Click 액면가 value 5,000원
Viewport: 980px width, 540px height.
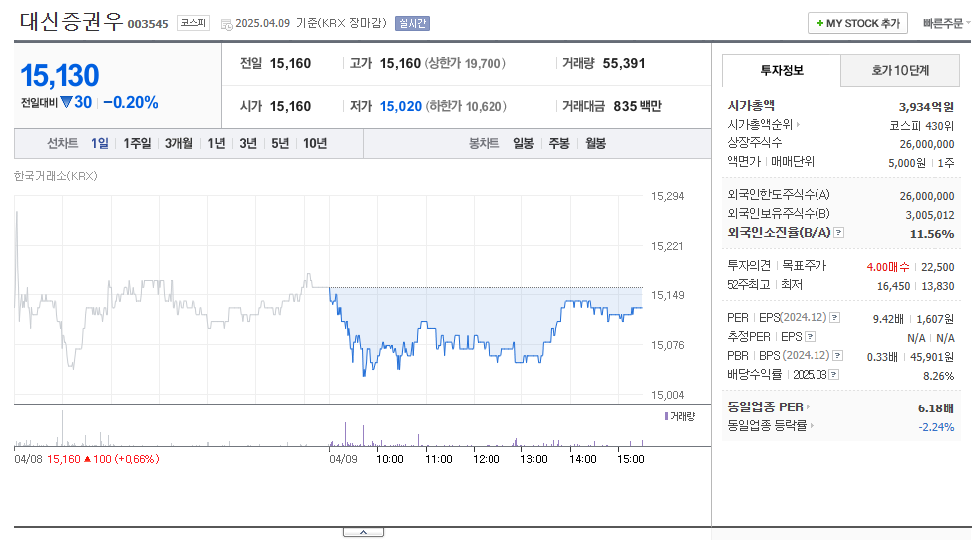click(x=907, y=163)
